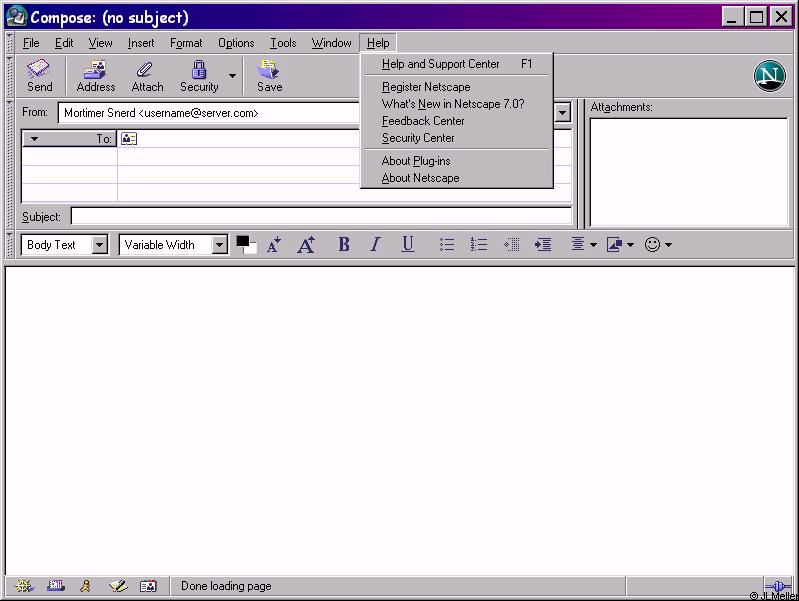Expand the Security dropdown arrow
Viewport: 799px width, 601px height.
click(x=232, y=75)
